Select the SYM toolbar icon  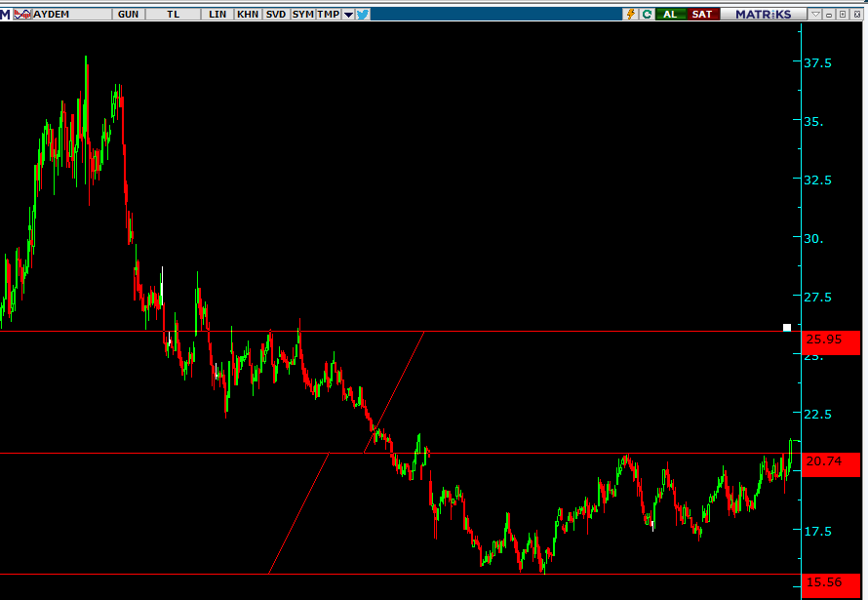(x=302, y=14)
